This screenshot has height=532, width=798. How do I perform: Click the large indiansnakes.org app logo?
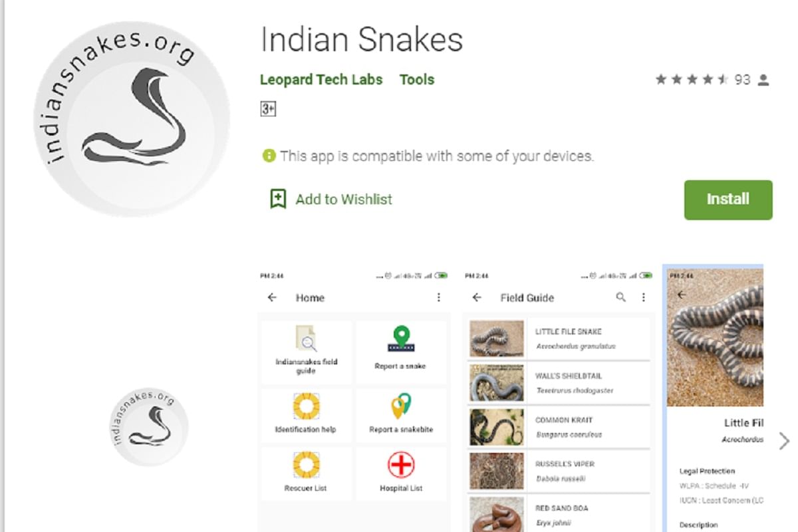[x=132, y=118]
